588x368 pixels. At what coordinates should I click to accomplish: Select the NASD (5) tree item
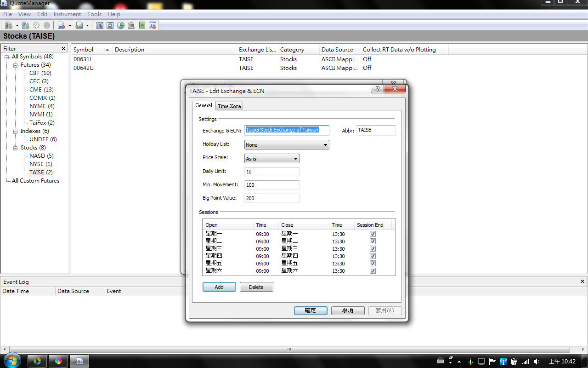(x=41, y=156)
